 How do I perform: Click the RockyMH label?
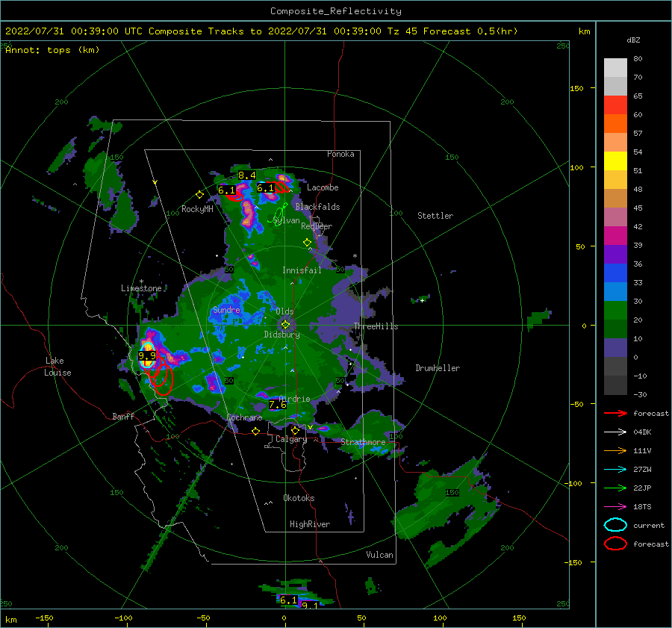[x=197, y=209]
